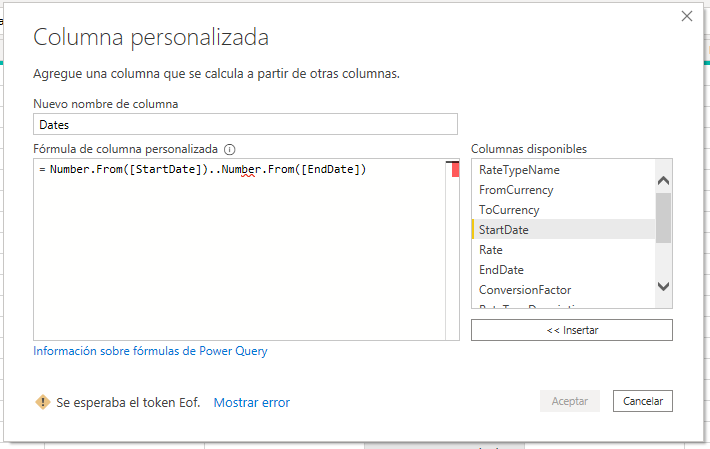Click the columns list scroll down arrow

[x=663, y=286]
